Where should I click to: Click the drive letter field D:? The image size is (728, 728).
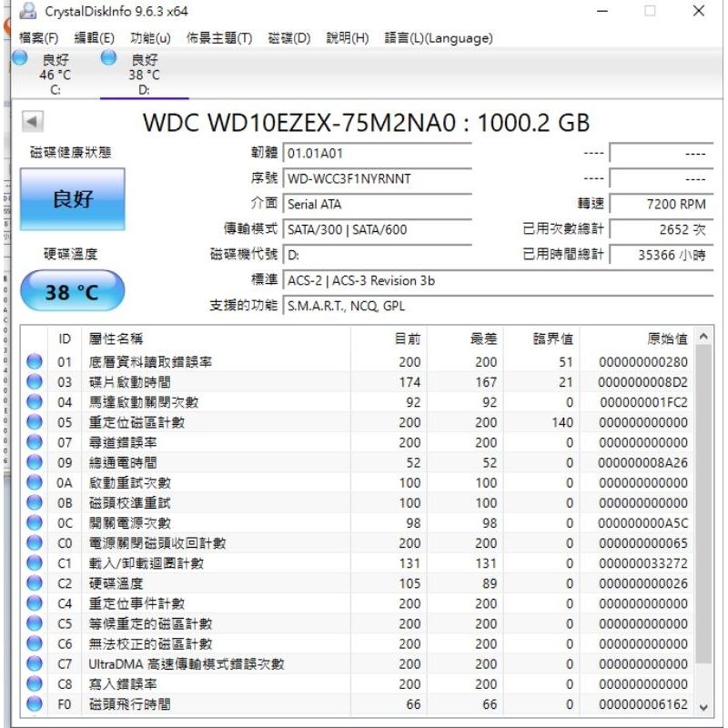tap(377, 255)
